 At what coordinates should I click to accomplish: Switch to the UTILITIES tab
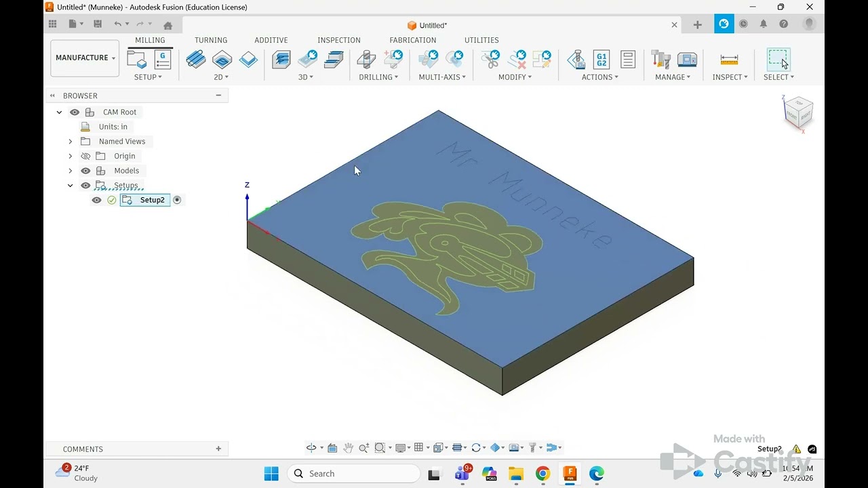click(x=481, y=40)
